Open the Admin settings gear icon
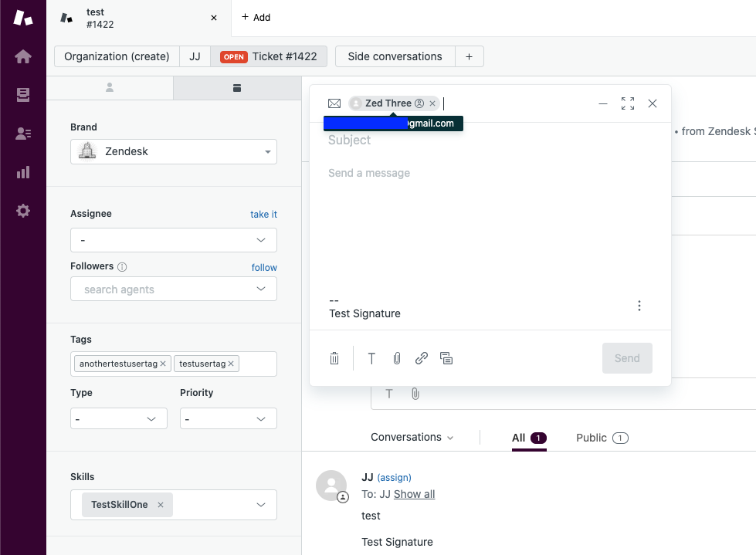Viewport: 756px width, 555px height. point(22,211)
